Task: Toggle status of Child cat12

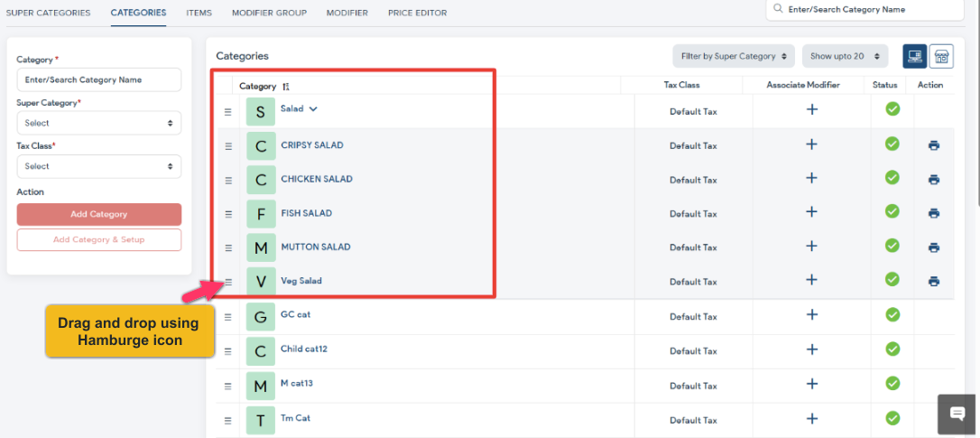Action: (x=892, y=349)
